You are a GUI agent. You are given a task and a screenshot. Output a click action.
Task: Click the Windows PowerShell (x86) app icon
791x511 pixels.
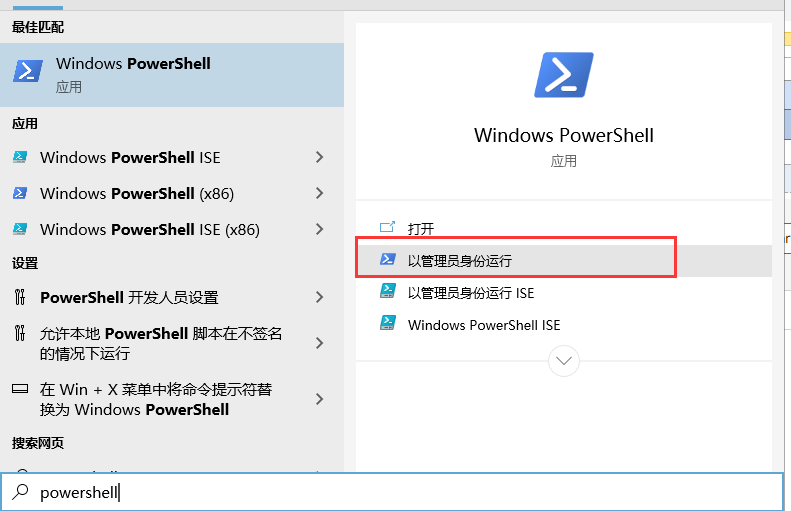[x=20, y=194]
